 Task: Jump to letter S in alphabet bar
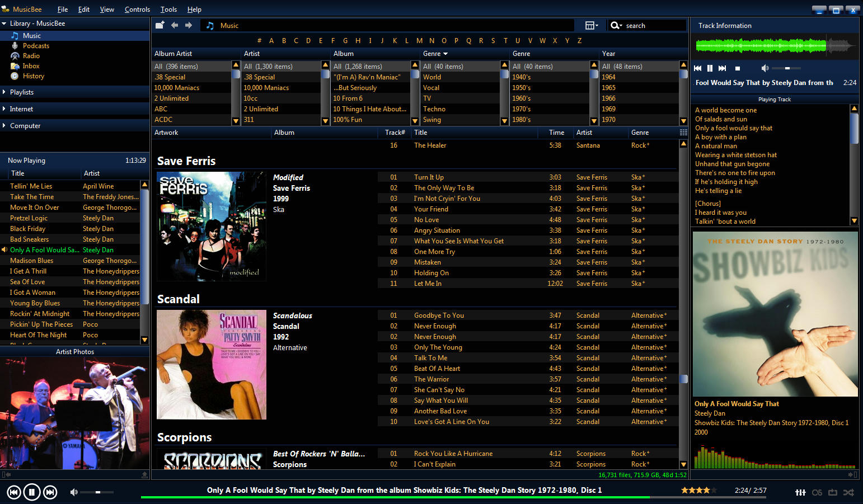pyautogui.click(x=493, y=40)
